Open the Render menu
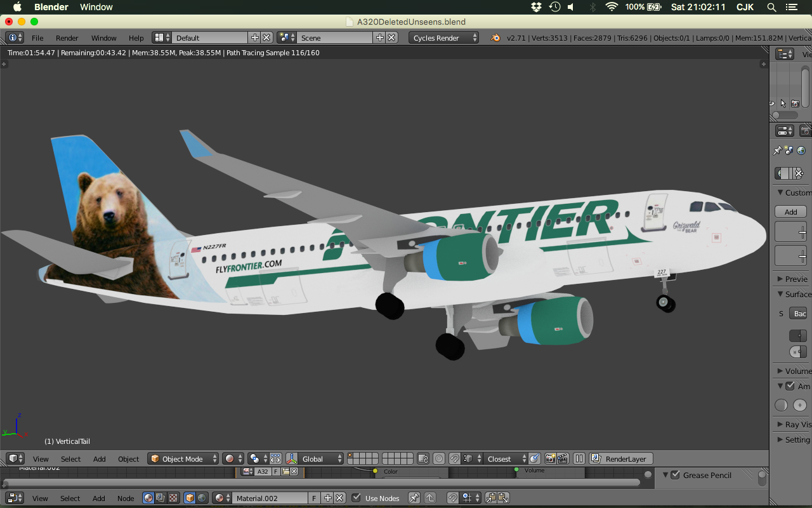This screenshot has height=508, width=812. point(67,38)
